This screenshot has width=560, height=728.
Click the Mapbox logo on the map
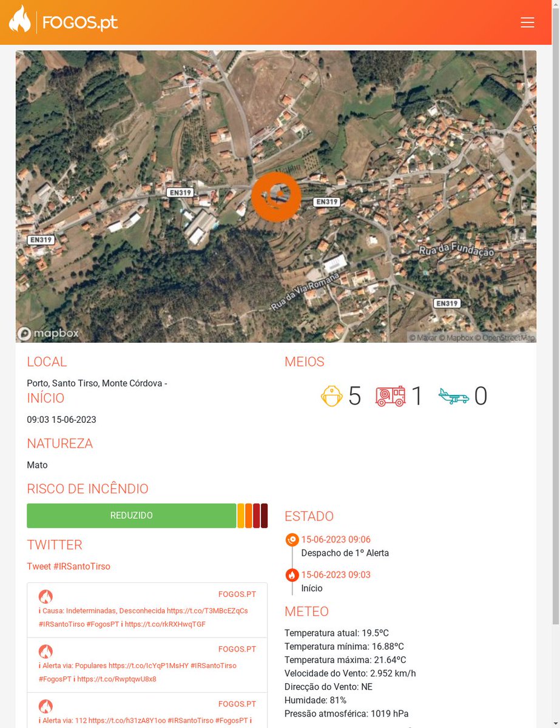click(47, 332)
